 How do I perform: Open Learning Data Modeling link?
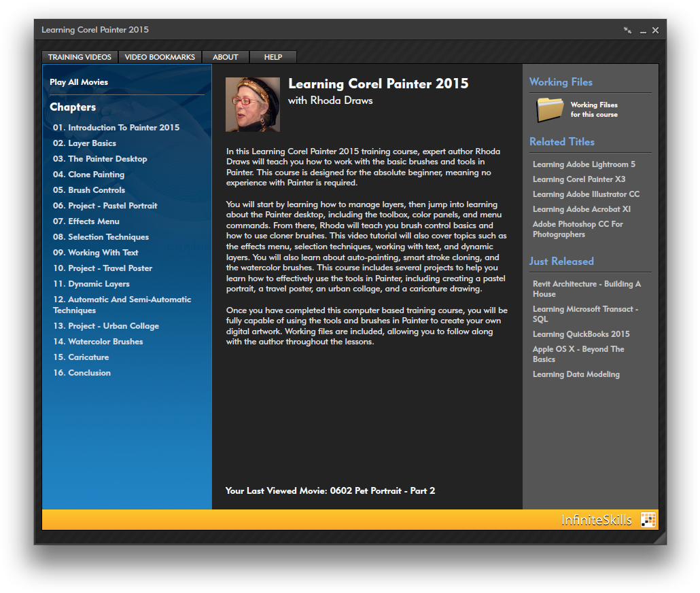click(x=576, y=374)
